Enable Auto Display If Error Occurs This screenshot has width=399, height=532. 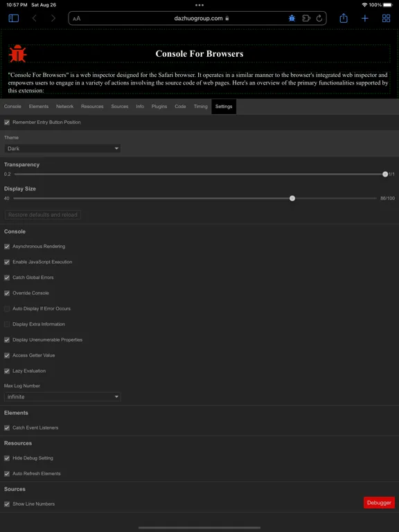7,309
